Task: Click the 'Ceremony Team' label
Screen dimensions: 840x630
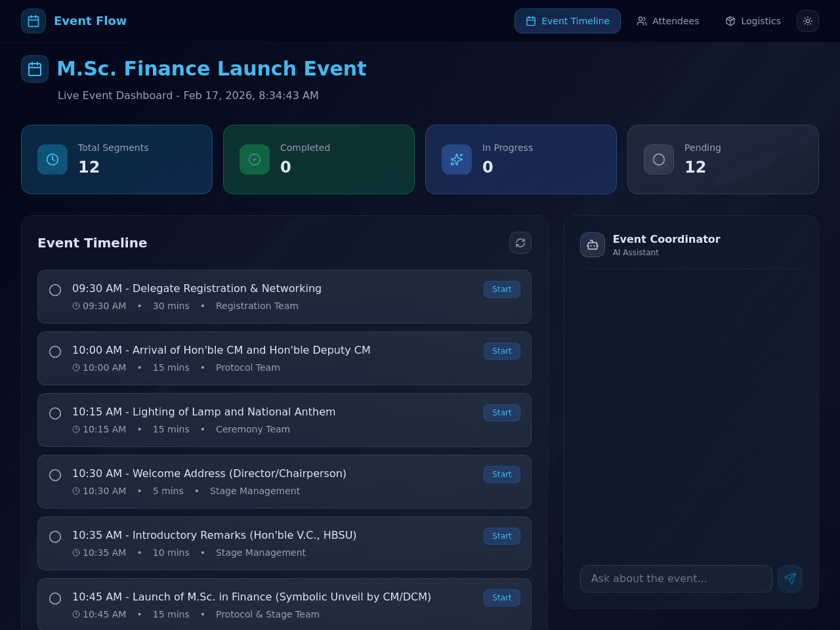Action: [x=253, y=429]
